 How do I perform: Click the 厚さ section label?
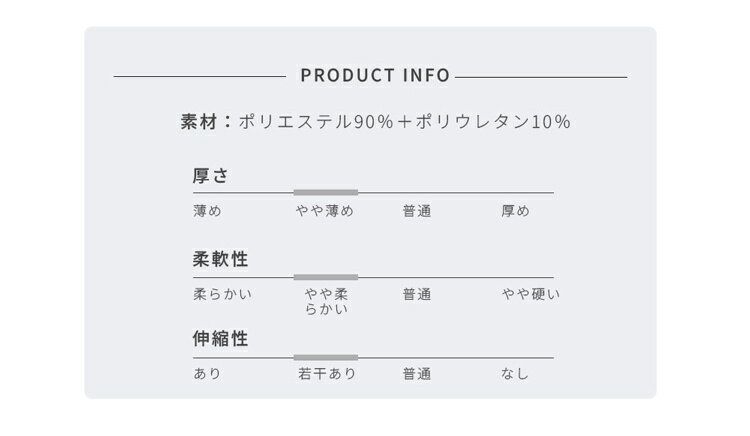[211, 175]
